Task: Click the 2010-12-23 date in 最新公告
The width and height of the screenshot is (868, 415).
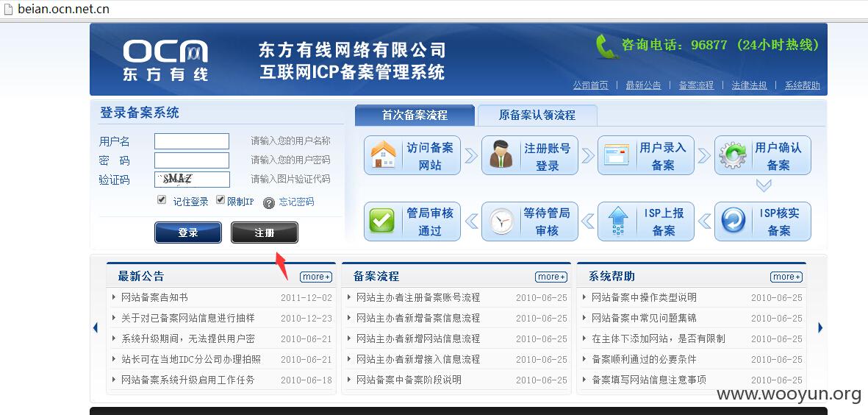Action: [306, 318]
